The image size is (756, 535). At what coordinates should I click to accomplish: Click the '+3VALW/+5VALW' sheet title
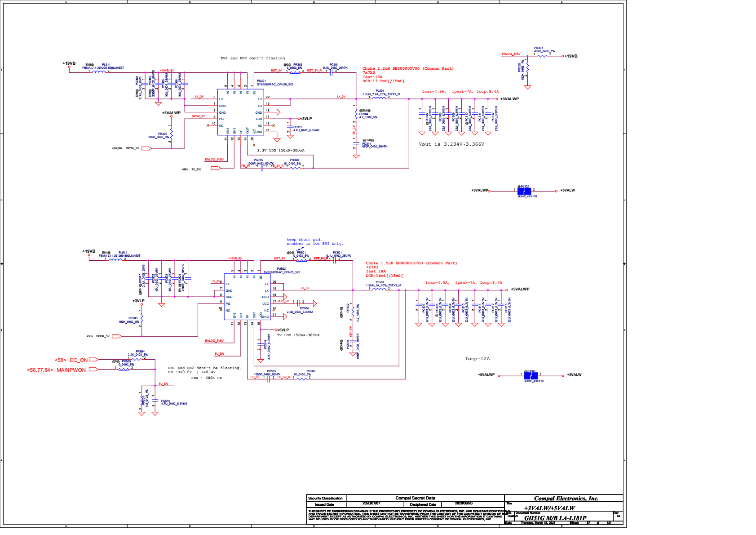click(x=549, y=508)
